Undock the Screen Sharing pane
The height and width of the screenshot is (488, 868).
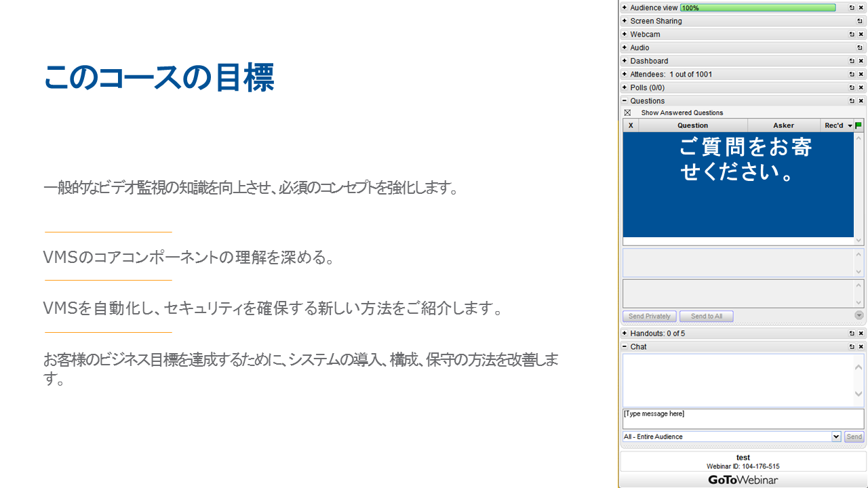pyautogui.click(x=860, y=21)
